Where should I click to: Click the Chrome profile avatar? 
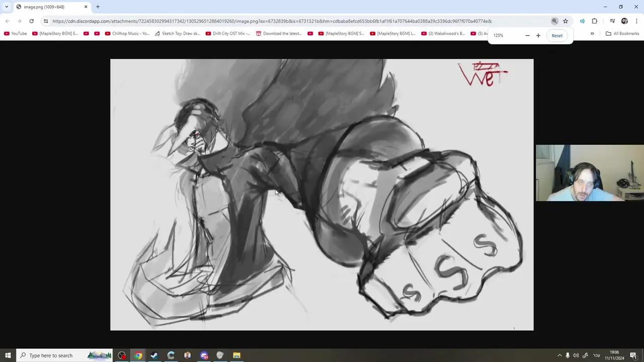624,21
